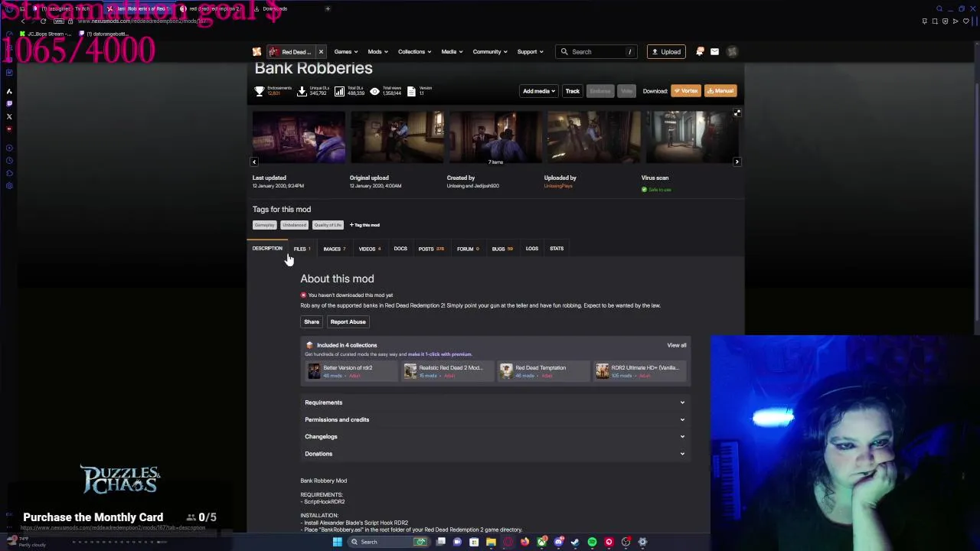Click the Upload button

(x=666, y=51)
